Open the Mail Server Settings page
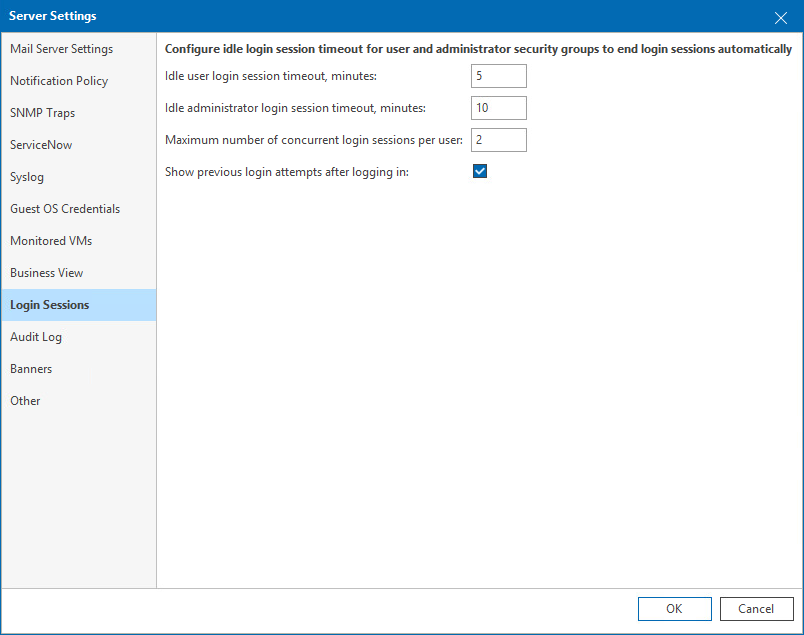The image size is (804, 635). pyautogui.click(x=62, y=48)
